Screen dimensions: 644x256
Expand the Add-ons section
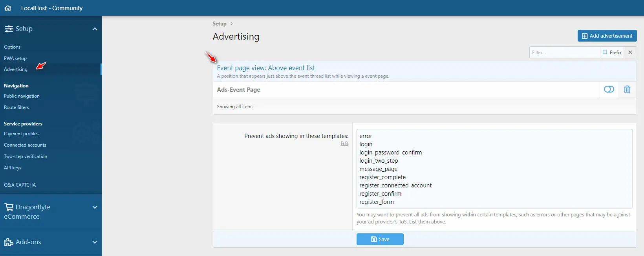pos(95,242)
